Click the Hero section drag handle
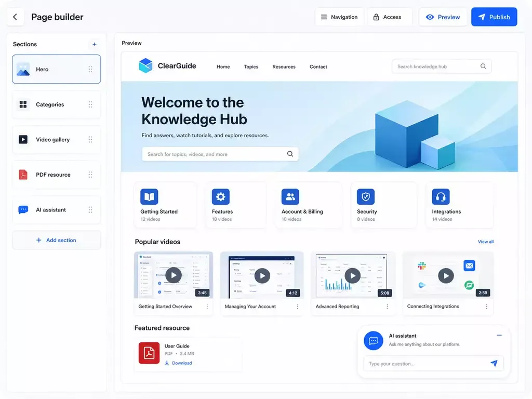This screenshot has width=532, height=399. click(x=90, y=69)
